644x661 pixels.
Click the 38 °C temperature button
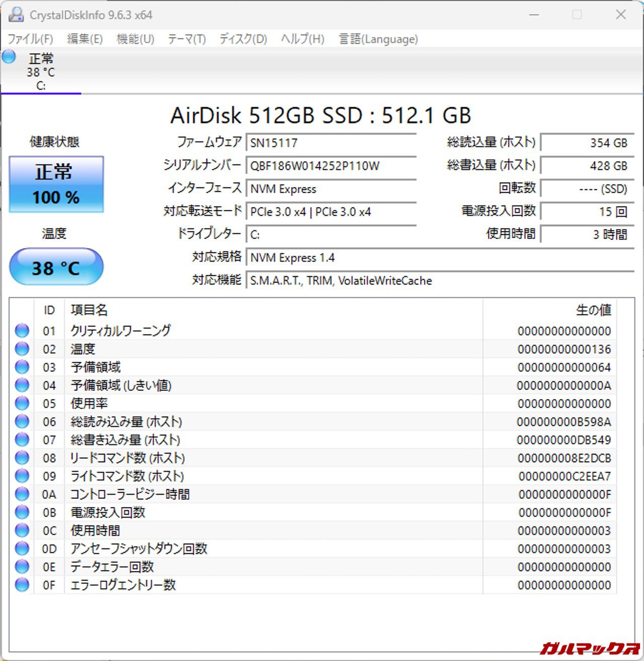(x=56, y=267)
